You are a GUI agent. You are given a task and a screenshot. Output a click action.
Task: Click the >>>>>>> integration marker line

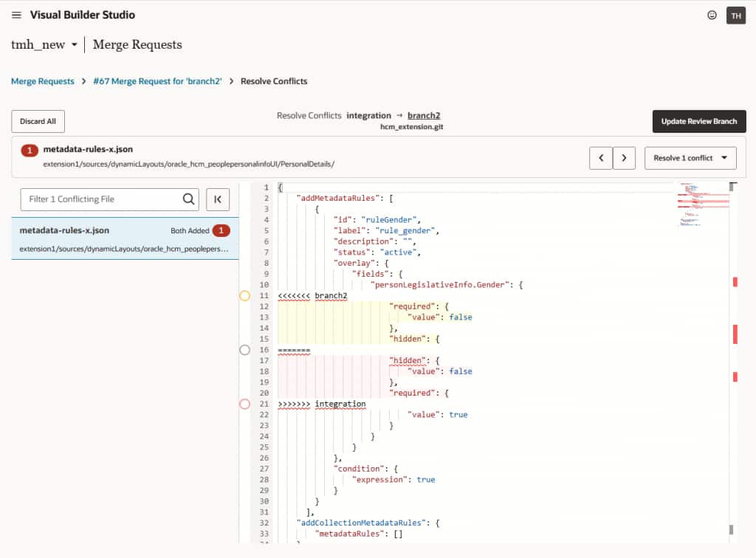(322, 404)
